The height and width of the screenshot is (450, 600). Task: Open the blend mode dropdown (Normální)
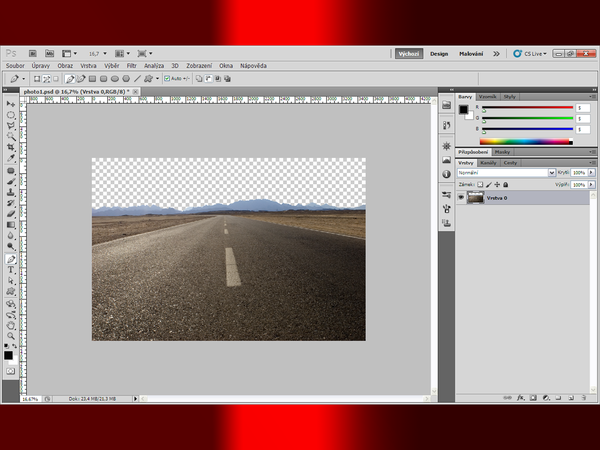505,172
